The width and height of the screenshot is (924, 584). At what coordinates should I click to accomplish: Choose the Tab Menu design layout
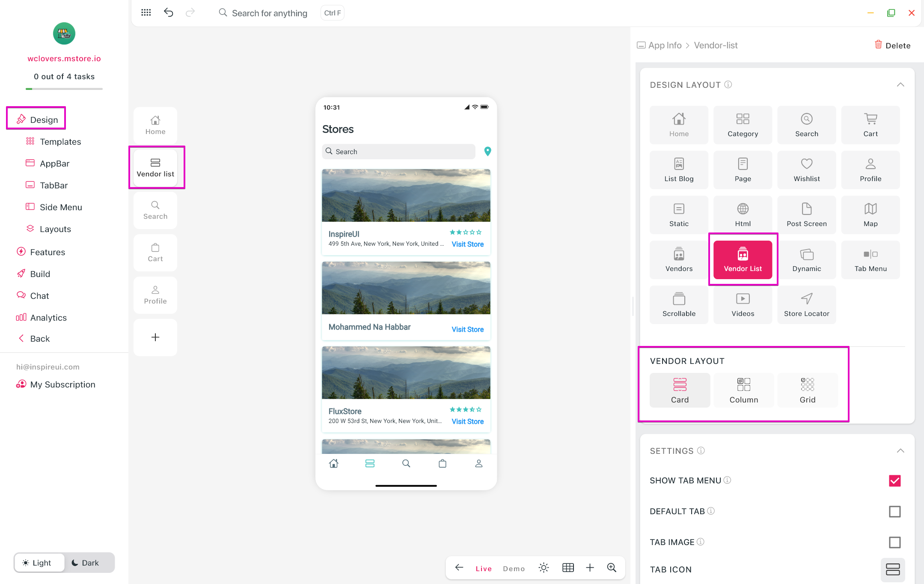pyautogui.click(x=870, y=259)
